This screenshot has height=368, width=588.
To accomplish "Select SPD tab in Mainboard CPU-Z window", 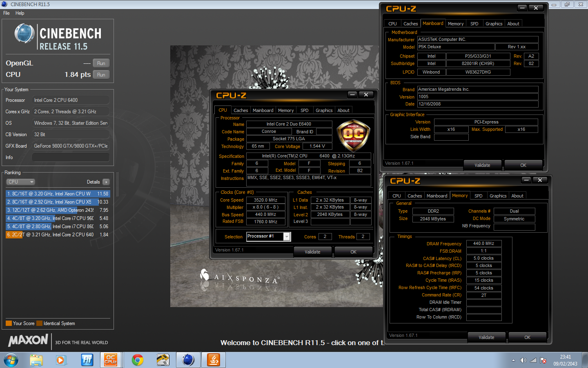I will 474,24.
